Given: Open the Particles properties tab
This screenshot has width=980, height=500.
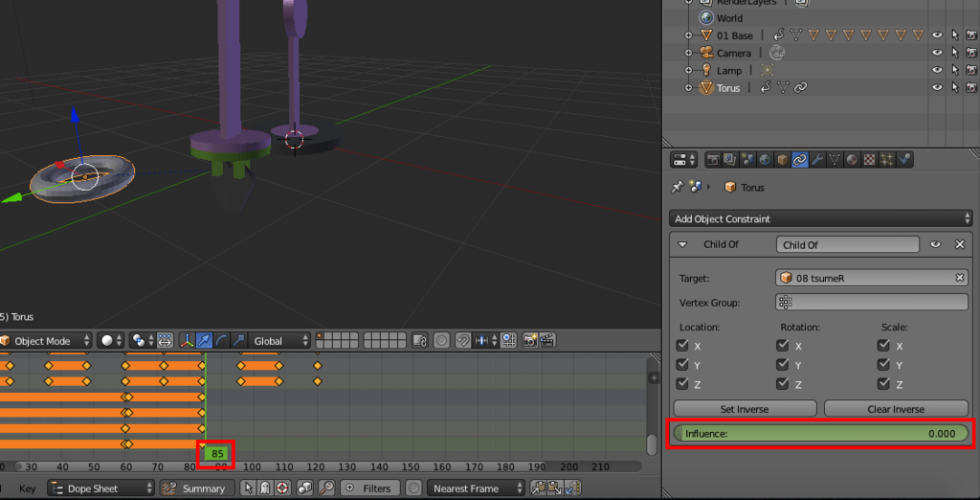Looking at the screenshot, I should point(887,160).
